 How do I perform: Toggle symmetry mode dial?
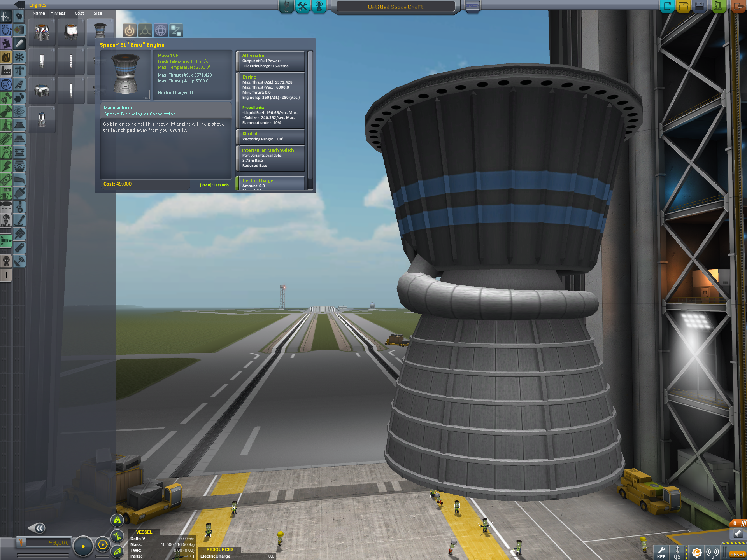coord(83,546)
